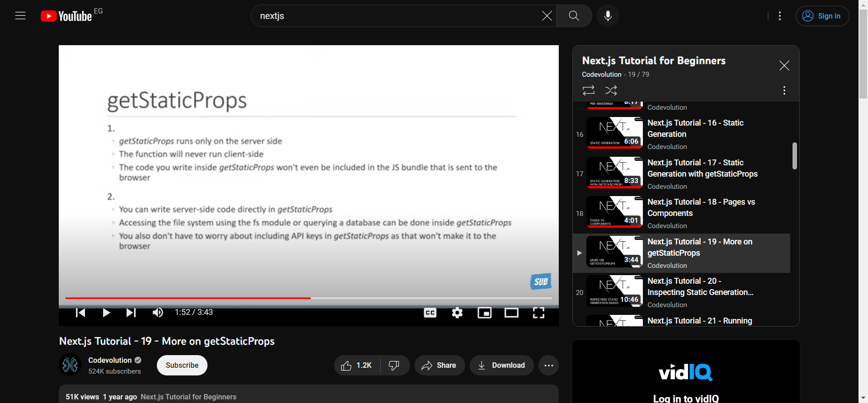Select Tutorial 18 Pages vs Components
The height and width of the screenshot is (403, 868).
701,208
